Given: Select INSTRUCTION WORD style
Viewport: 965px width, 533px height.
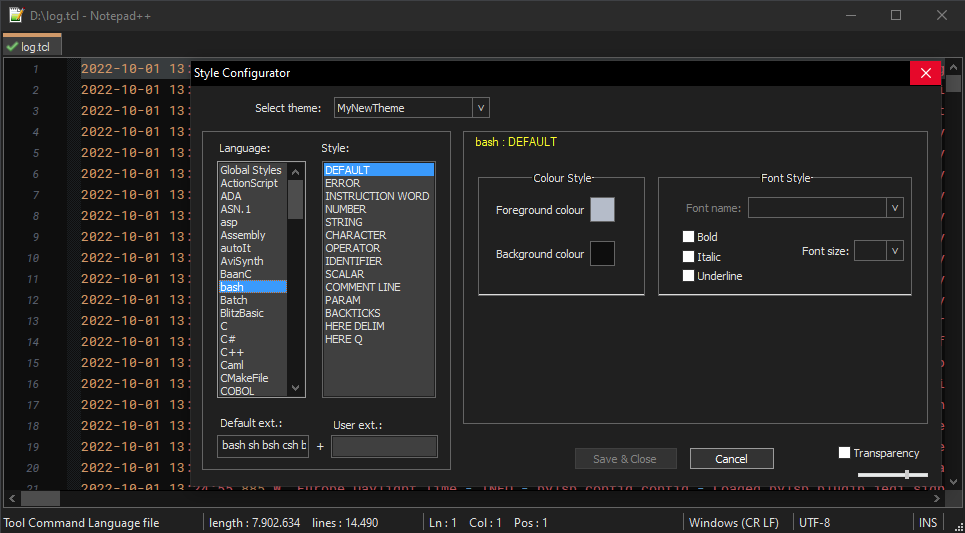Looking at the screenshot, I should pos(378,196).
